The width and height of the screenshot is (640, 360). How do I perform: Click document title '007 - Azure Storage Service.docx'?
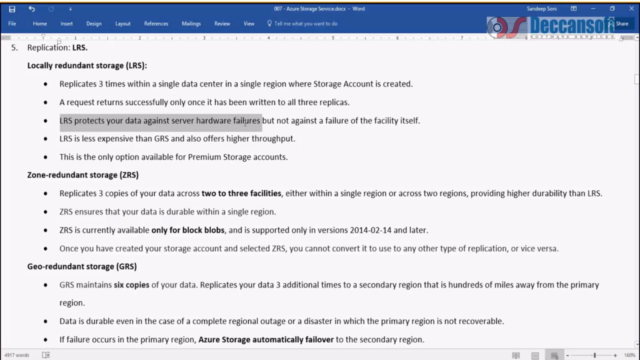pos(310,9)
